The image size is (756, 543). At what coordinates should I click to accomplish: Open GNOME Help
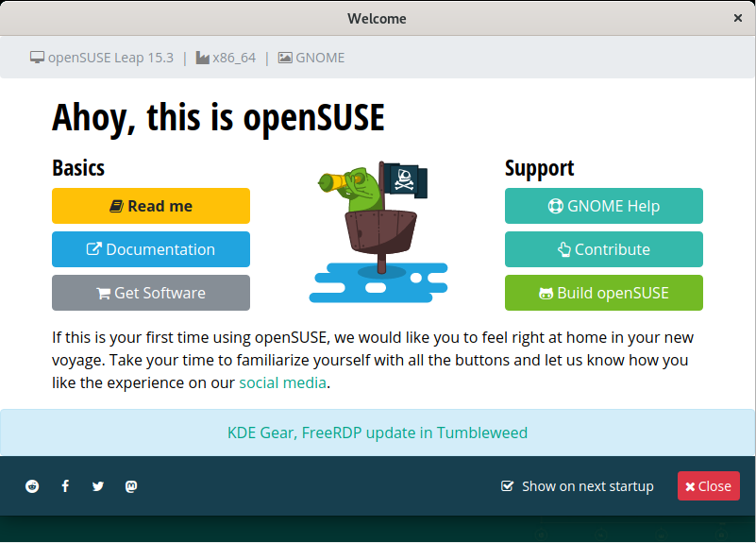pos(604,206)
